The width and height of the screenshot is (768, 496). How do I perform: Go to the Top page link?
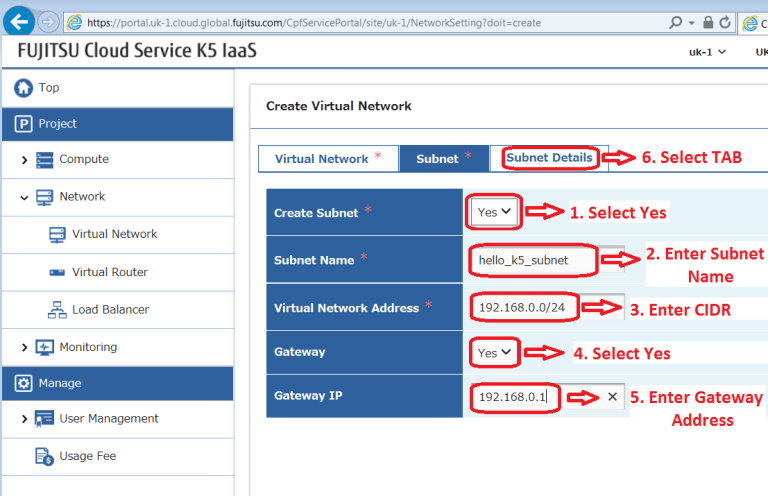[49, 88]
